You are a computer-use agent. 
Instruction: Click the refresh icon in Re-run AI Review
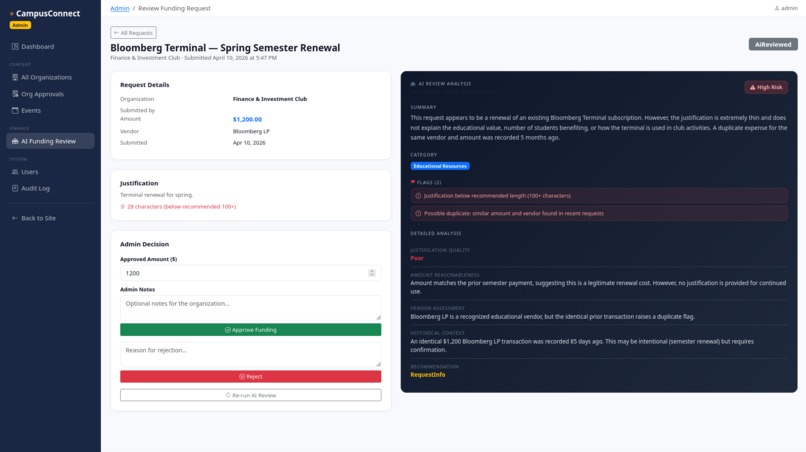[228, 395]
